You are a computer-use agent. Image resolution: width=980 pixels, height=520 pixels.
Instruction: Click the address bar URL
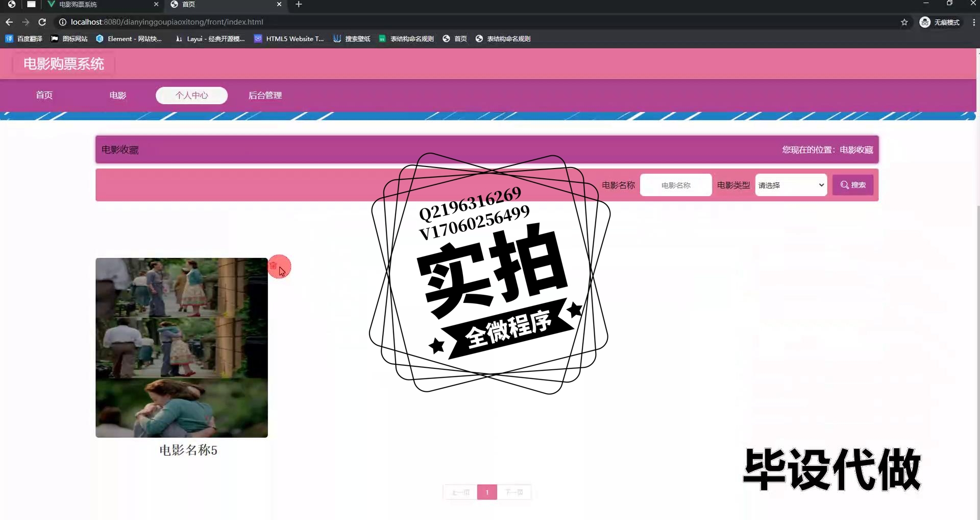click(x=167, y=22)
